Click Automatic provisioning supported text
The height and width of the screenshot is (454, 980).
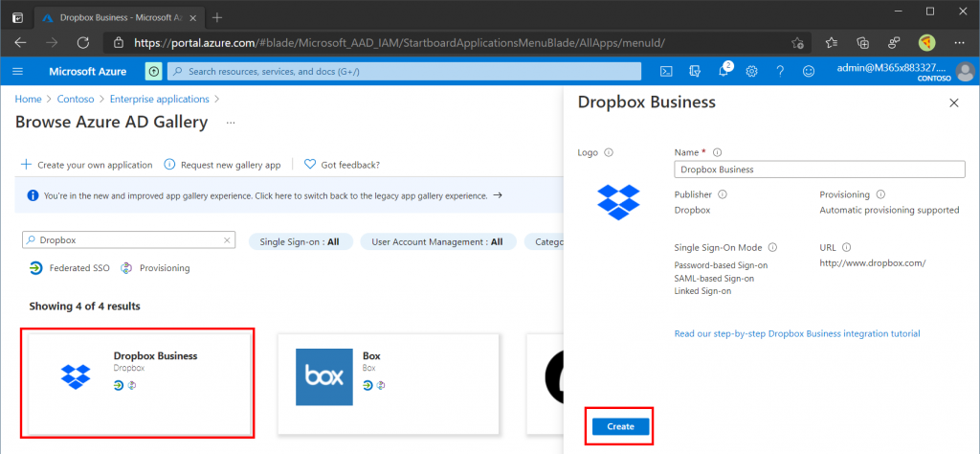pos(889,210)
